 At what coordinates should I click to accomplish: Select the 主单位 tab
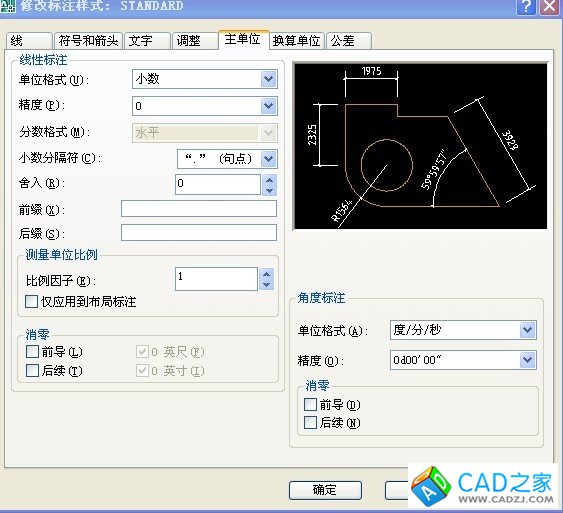[x=244, y=39]
